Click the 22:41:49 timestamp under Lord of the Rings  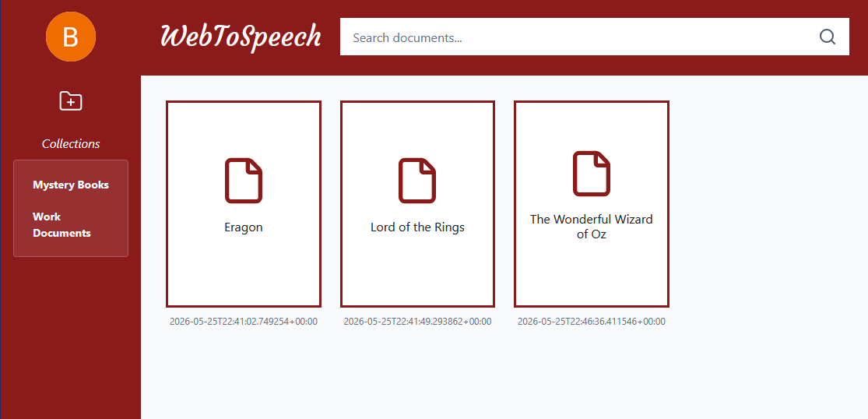(x=417, y=322)
